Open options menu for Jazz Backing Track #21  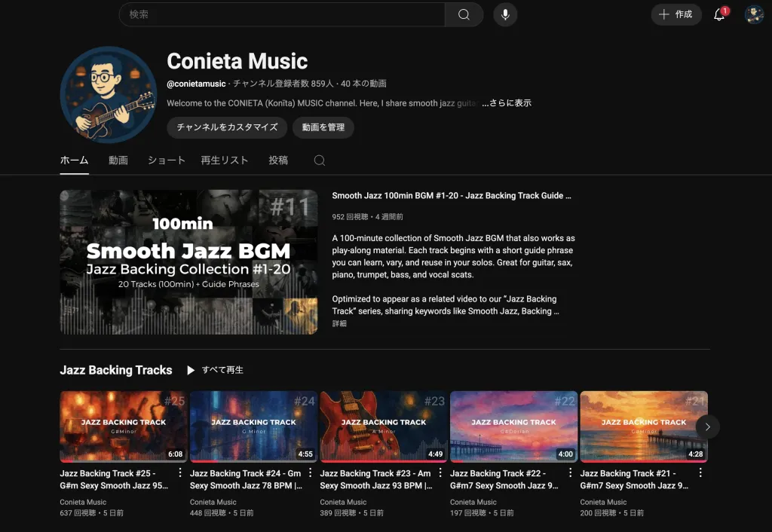tap(700, 473)
